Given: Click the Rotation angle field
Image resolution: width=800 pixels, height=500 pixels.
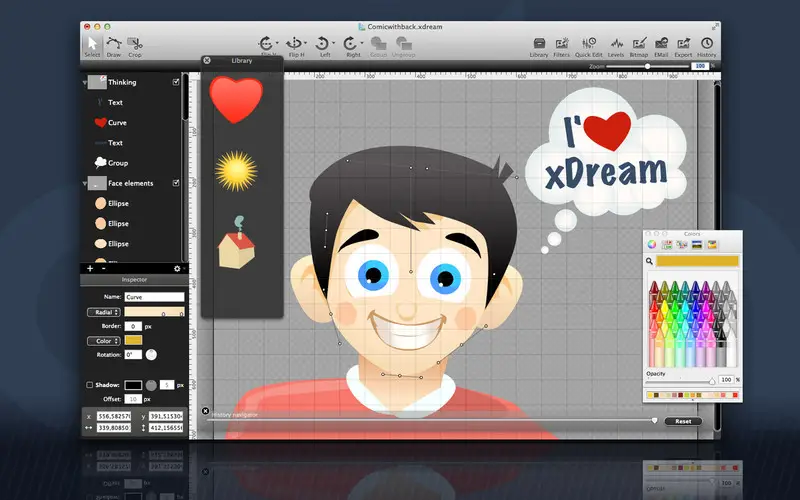Looking at the screenshot, I should (133, 355).
